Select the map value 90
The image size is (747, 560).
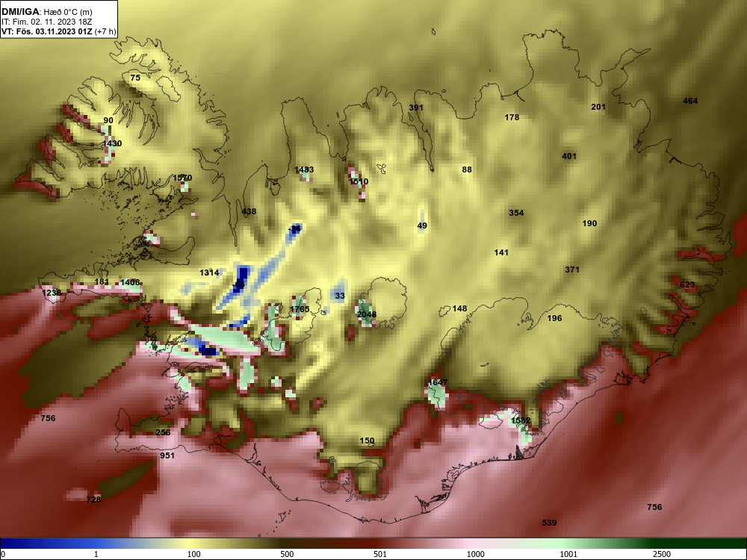point(108,120)
